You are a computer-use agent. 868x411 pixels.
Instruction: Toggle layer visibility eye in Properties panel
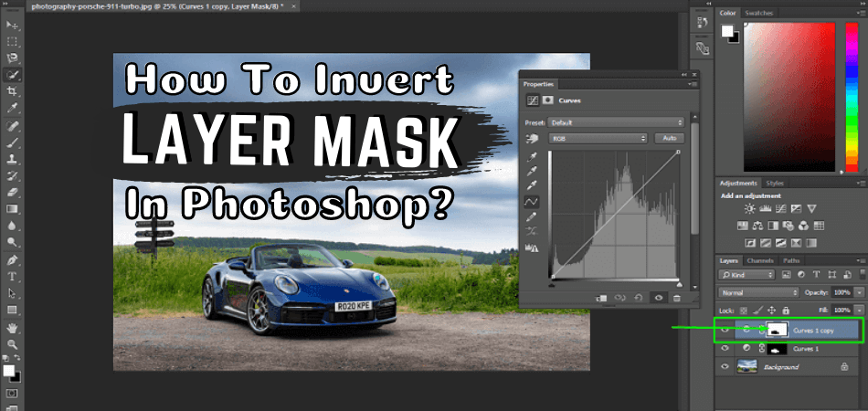pyautogui.click(x=658, y=298)
